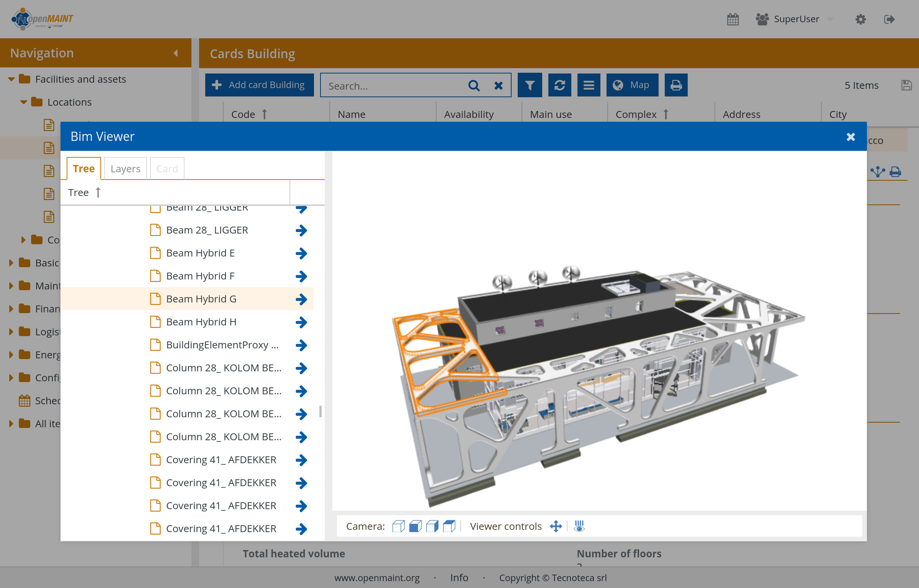The image size is (919, 588).
Task: Collapse the Locations folder
Action: 24,102
